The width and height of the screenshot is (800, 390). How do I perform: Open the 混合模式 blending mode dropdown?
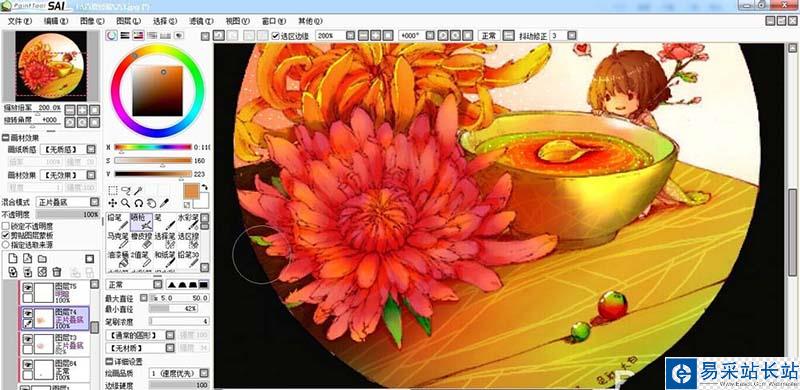pos(94,202)
